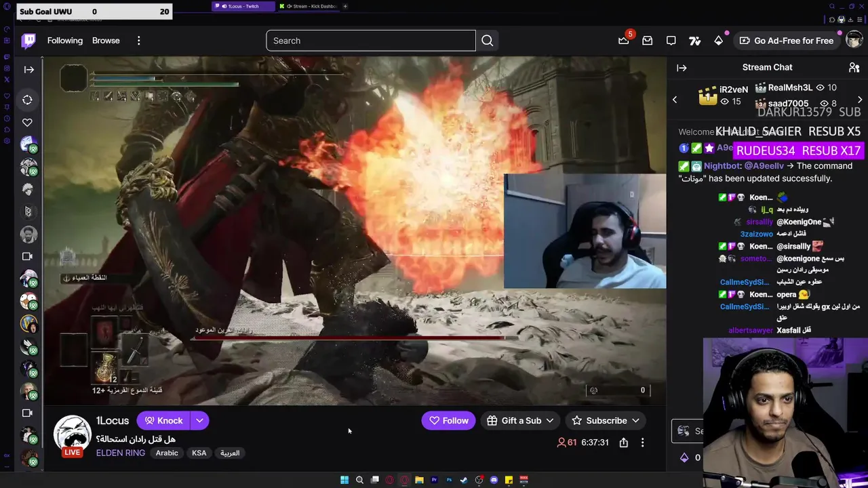Click the Knock button
Screen dimensions: 868x488
pos(163,420)
